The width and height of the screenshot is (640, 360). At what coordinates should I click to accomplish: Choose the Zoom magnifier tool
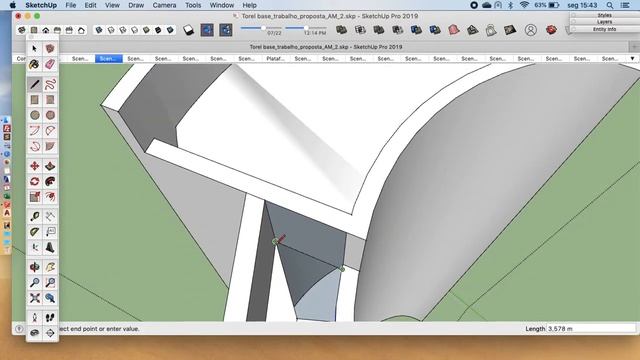(35, 282)
